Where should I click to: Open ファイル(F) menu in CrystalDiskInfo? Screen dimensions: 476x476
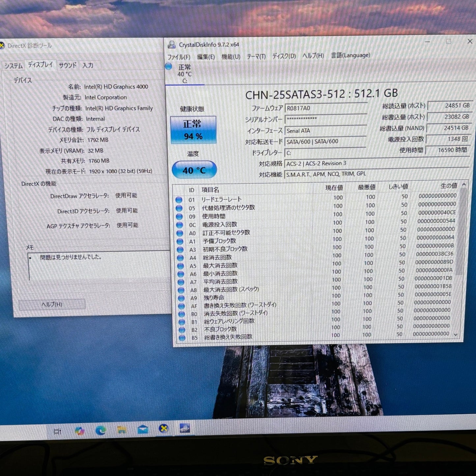coord(179,57)
